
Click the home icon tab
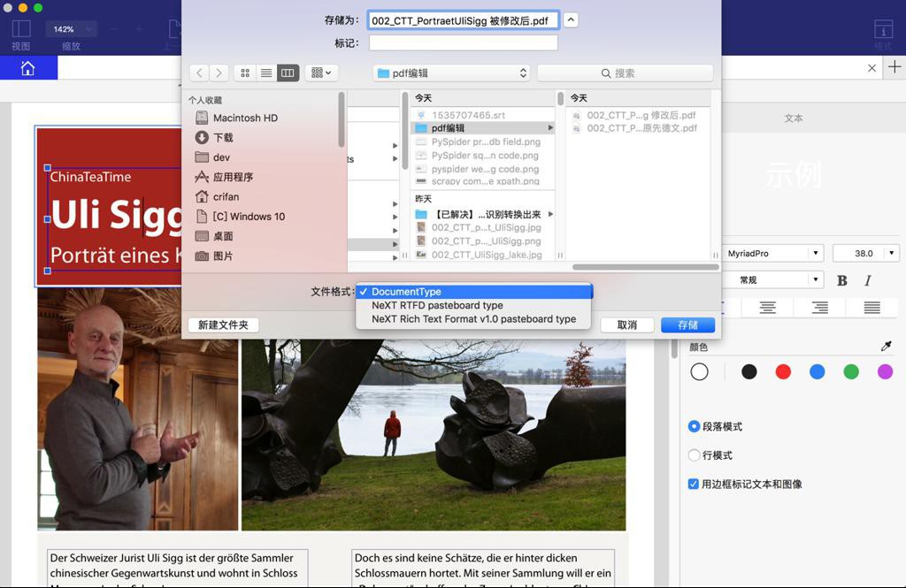tap(27, 68)
